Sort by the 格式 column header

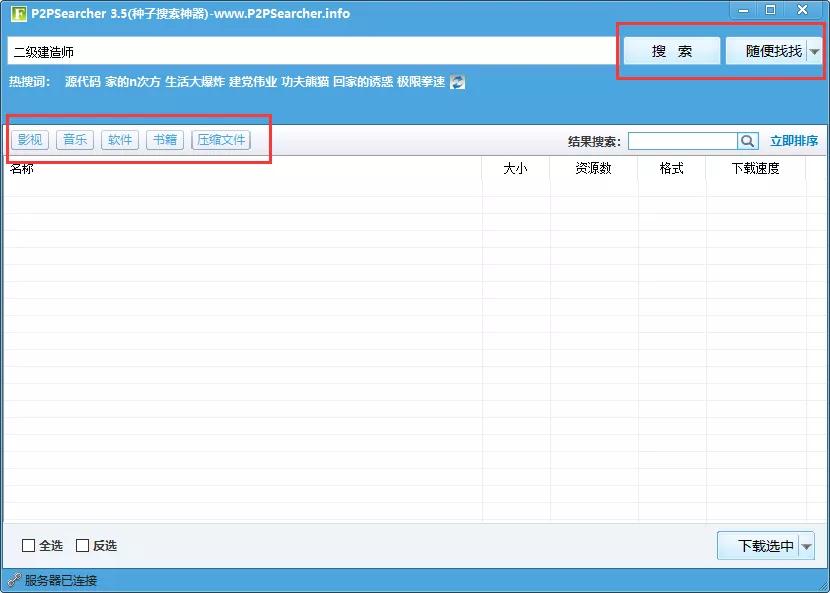tap(672, 168)
